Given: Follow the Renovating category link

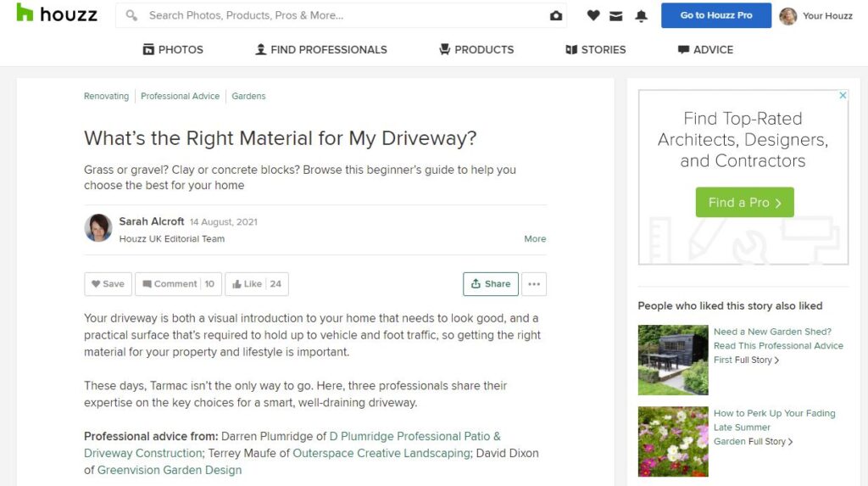Looking at the screenshot, I should tap(106, 96).
